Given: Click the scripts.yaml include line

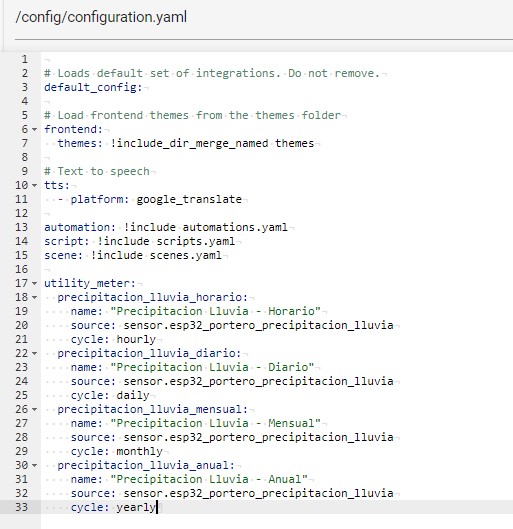Looking at the screenshot, I should coord(140,241).
